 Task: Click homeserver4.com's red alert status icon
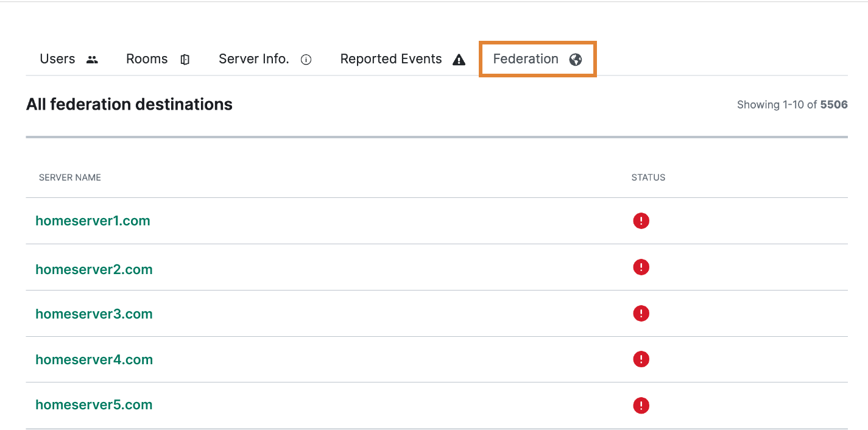(641, 359)
